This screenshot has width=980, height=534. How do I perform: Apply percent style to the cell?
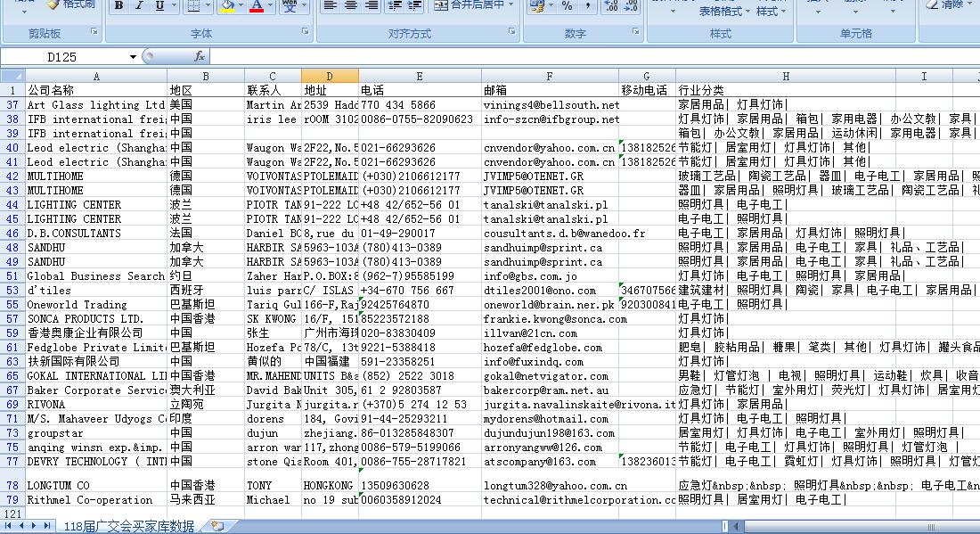click(567, 5)
